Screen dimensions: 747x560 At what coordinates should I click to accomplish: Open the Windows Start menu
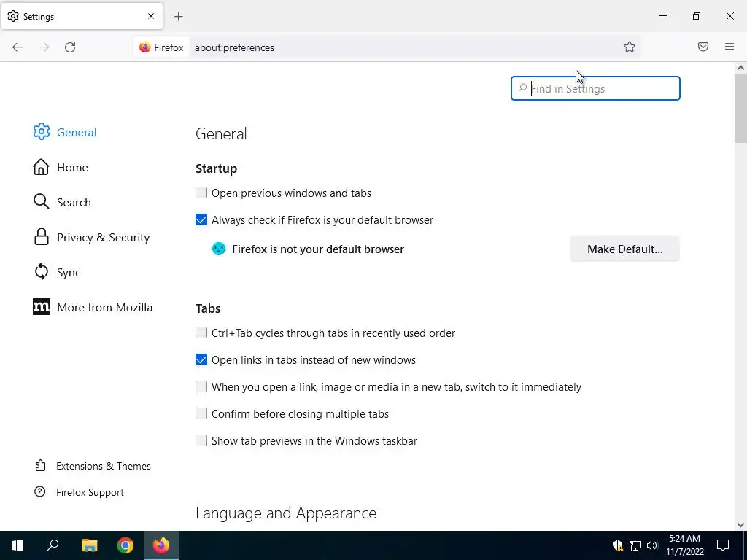click(18, 545)
